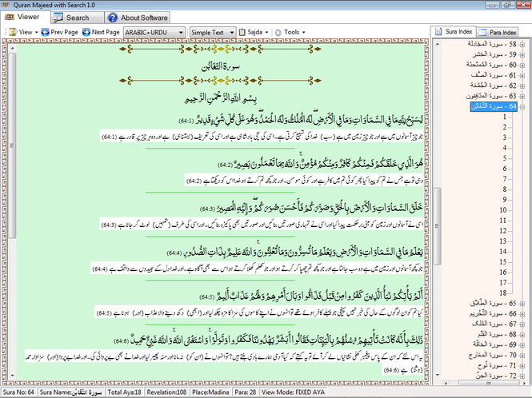Click aya reference (64:1) in the Arabic verse
The height and width of the screenshot is (398, 532).
tap(186, 121)
